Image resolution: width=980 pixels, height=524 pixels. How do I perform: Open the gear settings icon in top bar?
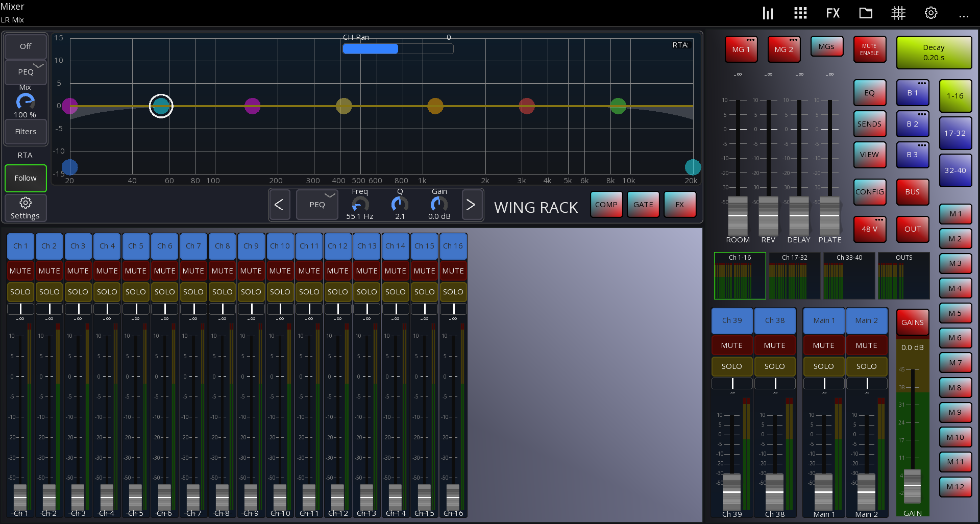931,13
